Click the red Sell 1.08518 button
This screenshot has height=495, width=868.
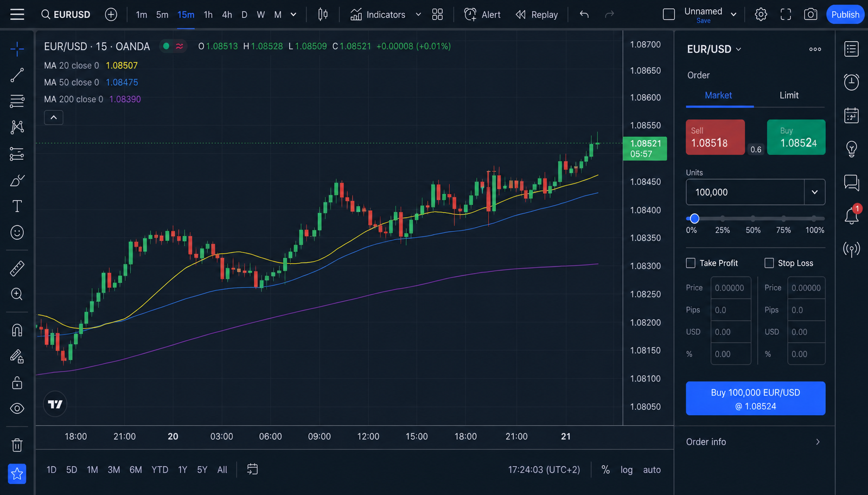(x=715, y=137)
